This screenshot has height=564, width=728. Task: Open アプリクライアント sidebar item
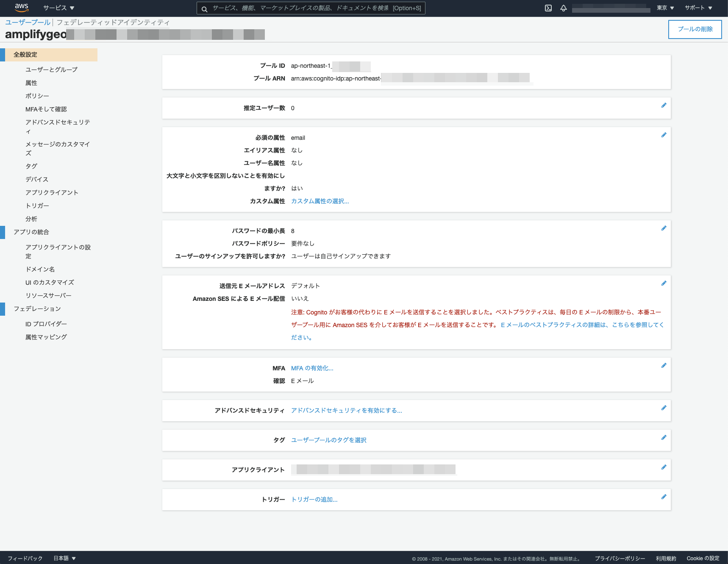click(x=52, y=192)
